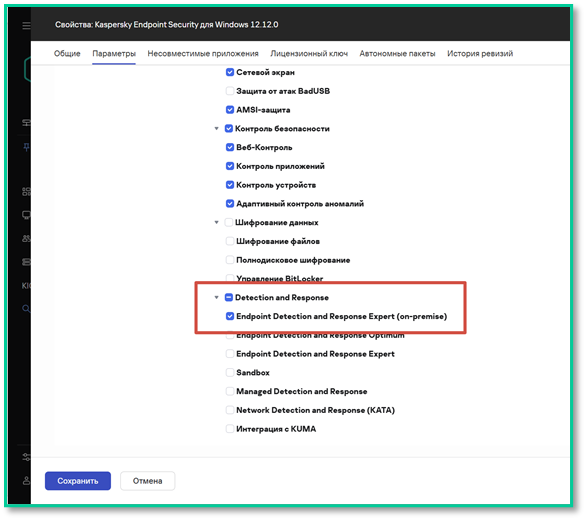Click the search magnifier icon in sidebar
The image size is (586, 520).
click(x=26, y=308)
